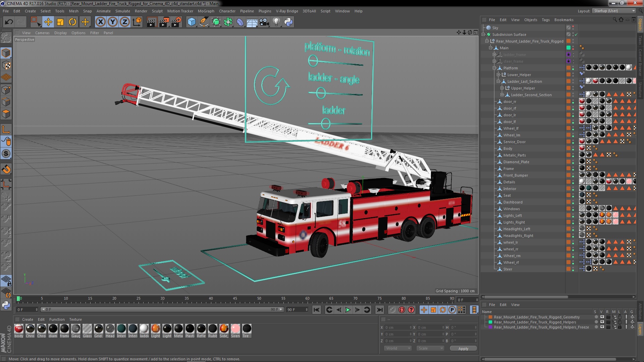Expand the Lower_Helper node
The width and height of the screenshot is (644, 362).
click(498, 75)
